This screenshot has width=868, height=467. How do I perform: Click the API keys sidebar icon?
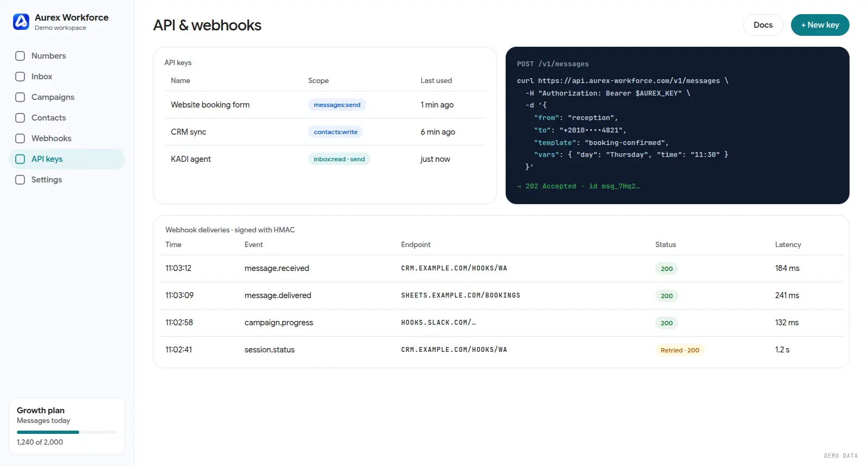pos(20,159)
